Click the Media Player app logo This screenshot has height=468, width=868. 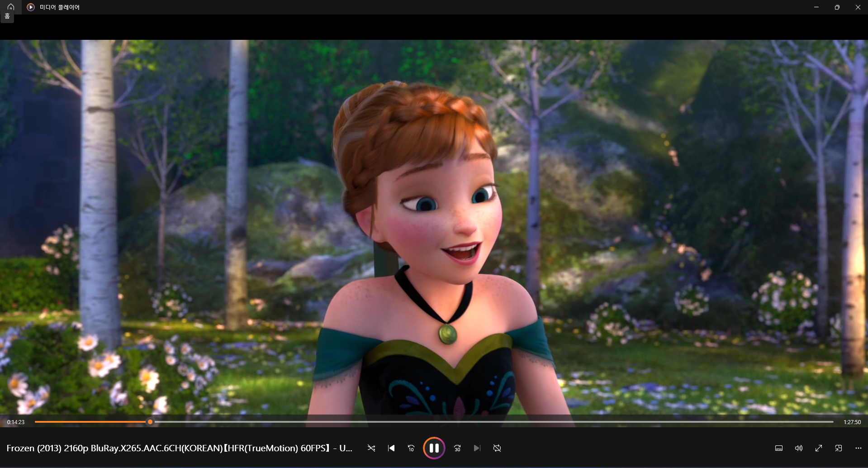pyautogui.click(x=31, y=7)
